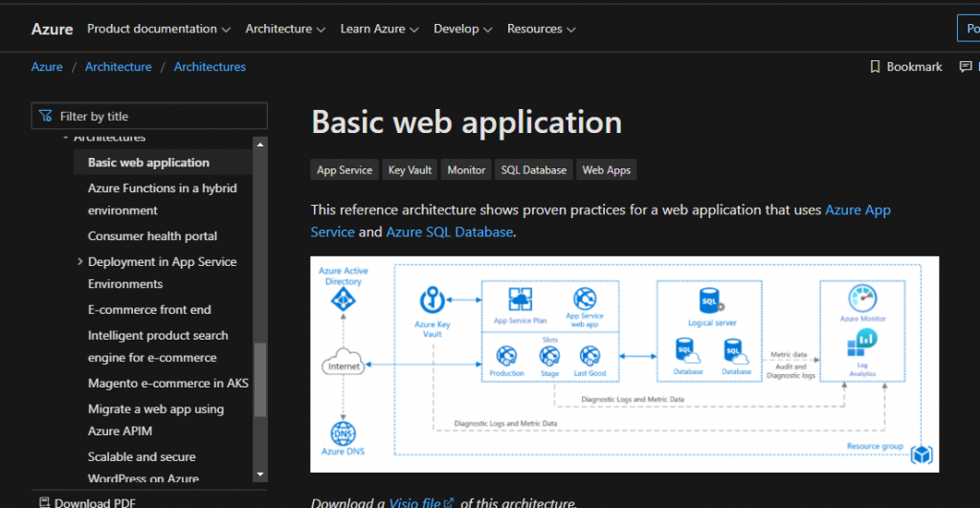This screenshot has height=508, width=980.
Task: Open the Resources dropdown menu
Action: pyautogui.click(x=541, y=29)
